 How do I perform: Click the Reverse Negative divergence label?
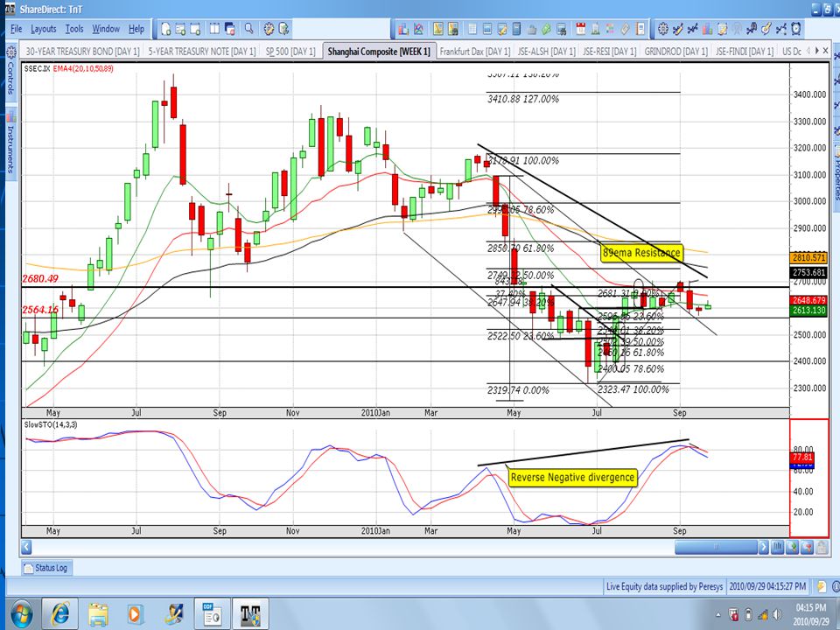coord(572,478)
